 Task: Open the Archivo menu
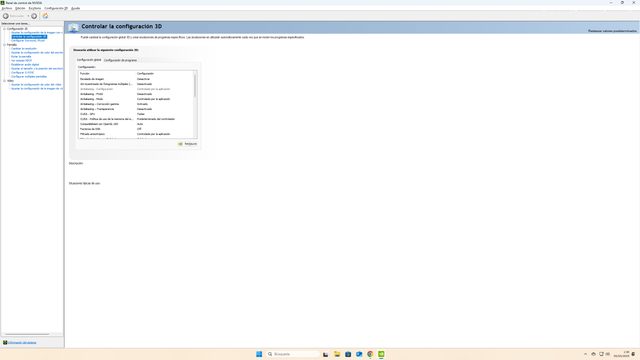(x=7, y=8)
